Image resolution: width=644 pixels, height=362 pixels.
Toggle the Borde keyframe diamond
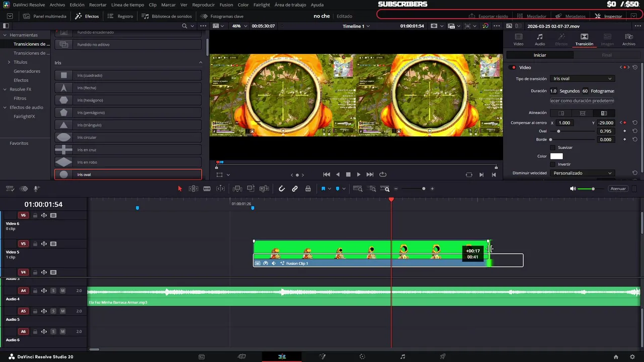point(625,140)
